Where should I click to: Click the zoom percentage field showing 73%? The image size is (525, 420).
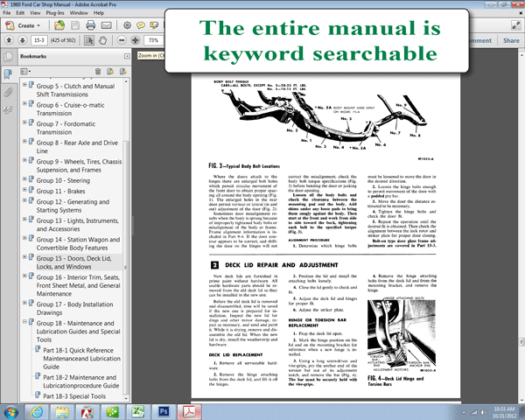pos(154,40)
